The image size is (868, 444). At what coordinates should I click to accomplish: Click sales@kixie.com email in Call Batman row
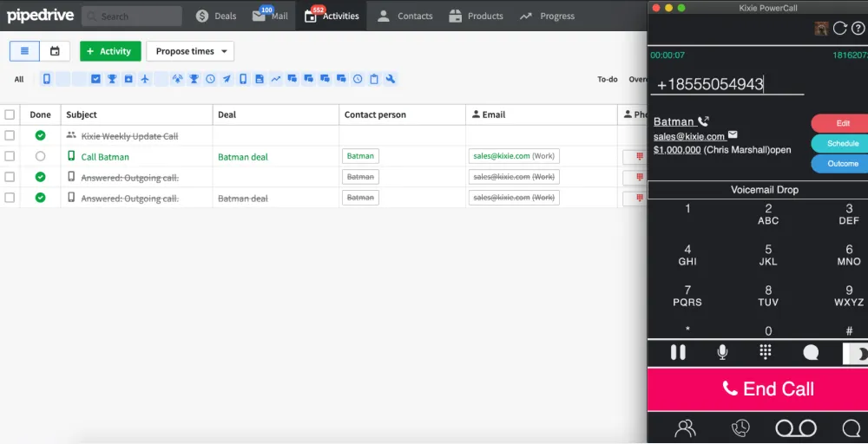tap(502, 156)
